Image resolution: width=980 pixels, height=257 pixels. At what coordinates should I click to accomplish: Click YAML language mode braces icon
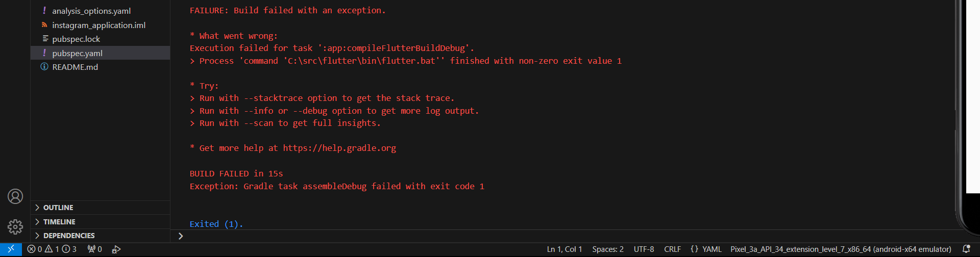click(x=694, y=249)
